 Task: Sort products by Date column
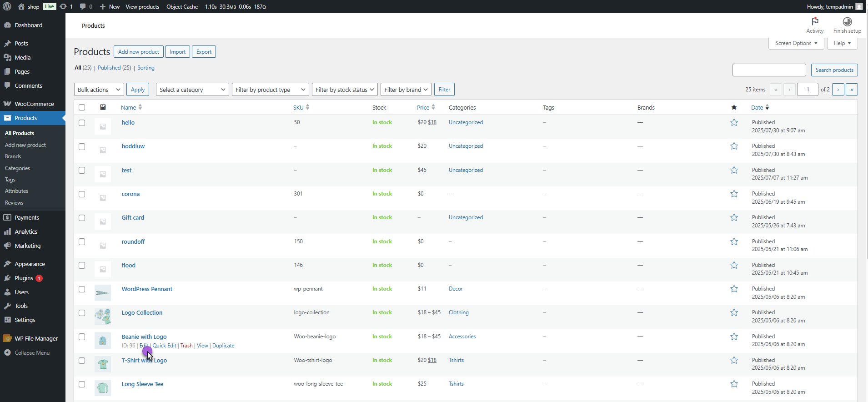(760, 107)
